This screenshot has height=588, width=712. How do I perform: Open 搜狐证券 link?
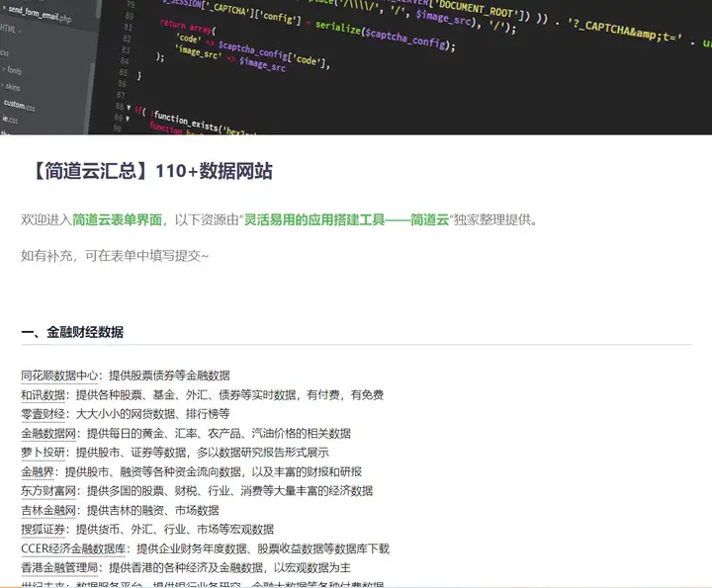point(44,530)
